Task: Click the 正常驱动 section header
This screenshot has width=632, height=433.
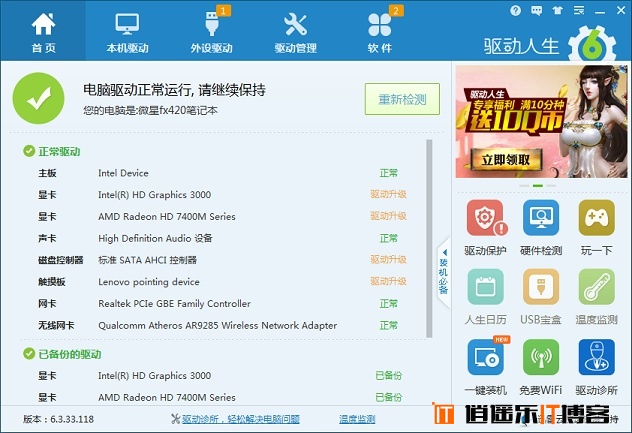Action: (52, 152)
